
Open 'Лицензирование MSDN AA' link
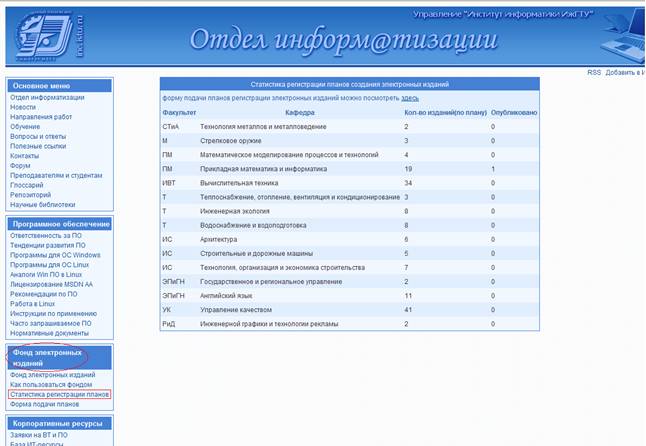51,284
